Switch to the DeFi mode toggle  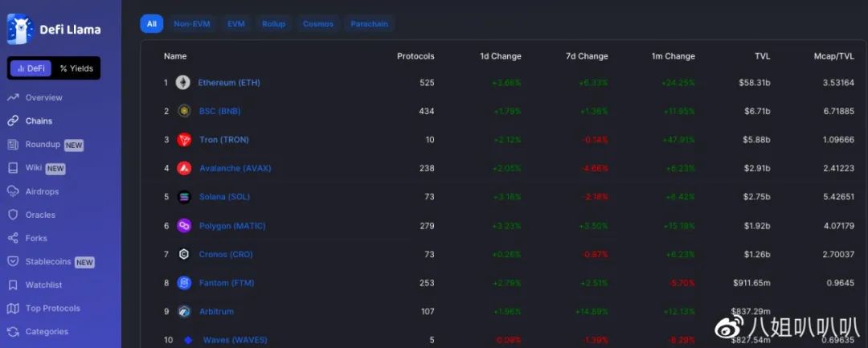click(x=31, y=68)
